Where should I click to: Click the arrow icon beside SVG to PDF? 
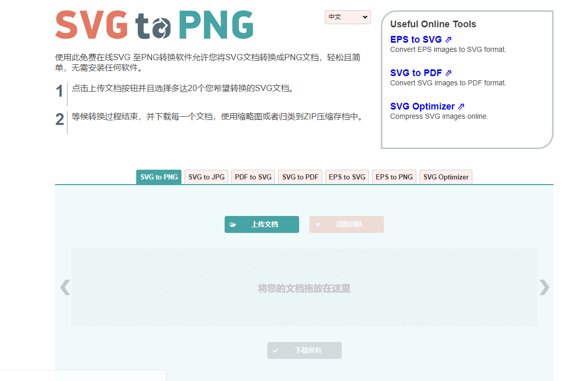449,72
